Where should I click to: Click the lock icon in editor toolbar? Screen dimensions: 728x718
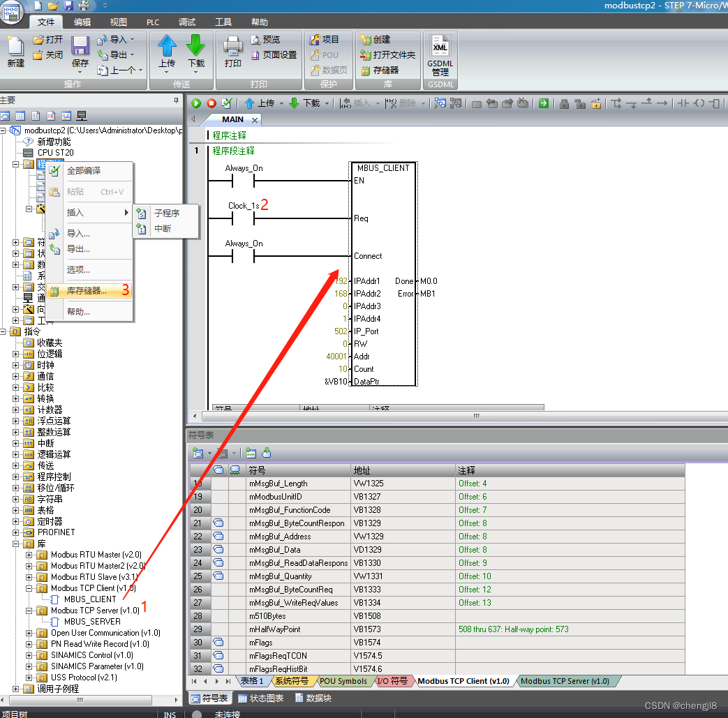click(564, 103)
